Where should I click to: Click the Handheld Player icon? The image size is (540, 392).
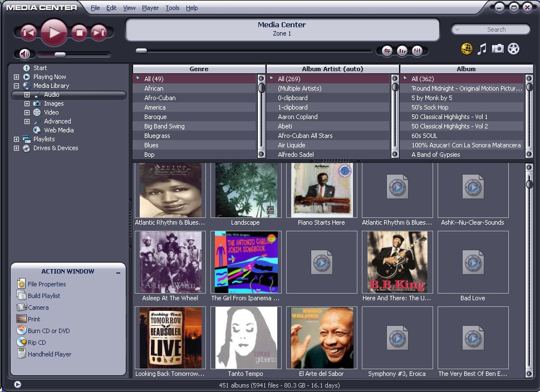[21, 354]
